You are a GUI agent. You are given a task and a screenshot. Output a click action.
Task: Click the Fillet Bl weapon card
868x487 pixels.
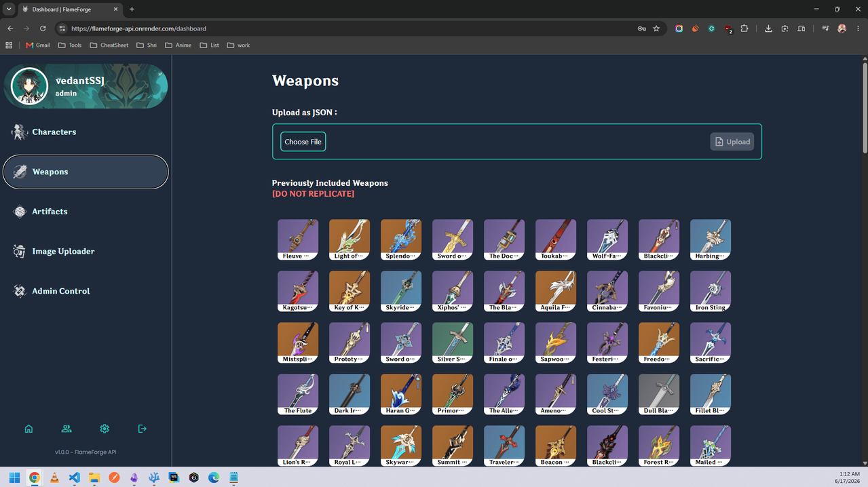point(711,394)
